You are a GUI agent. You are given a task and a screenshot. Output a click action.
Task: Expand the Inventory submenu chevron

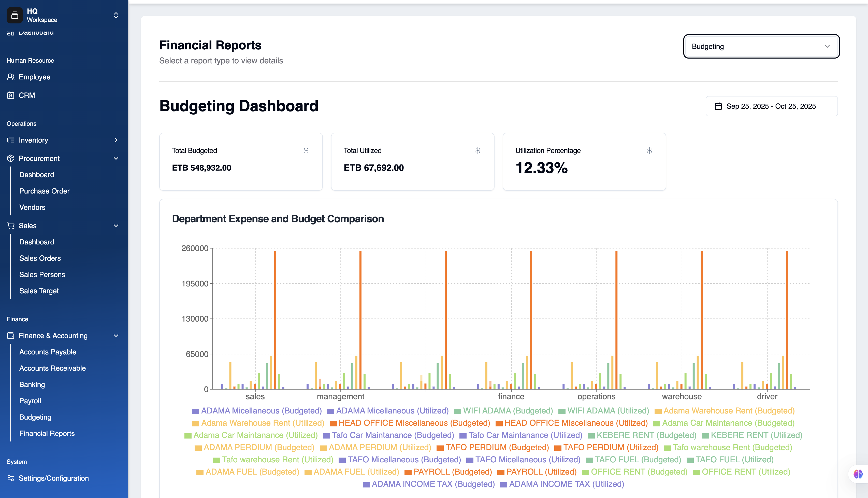coord(116,140)
